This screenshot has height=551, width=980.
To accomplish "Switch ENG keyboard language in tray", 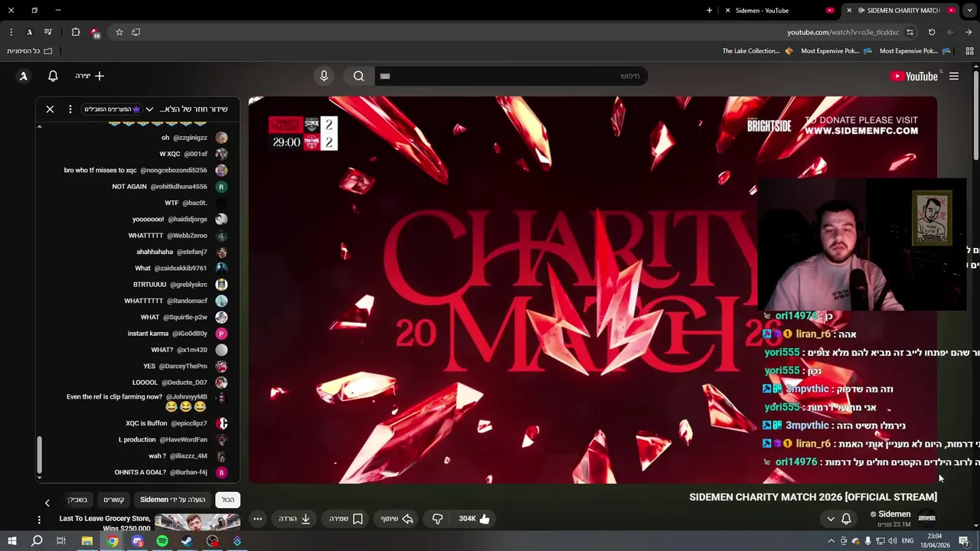I will [x=908, y=541].
